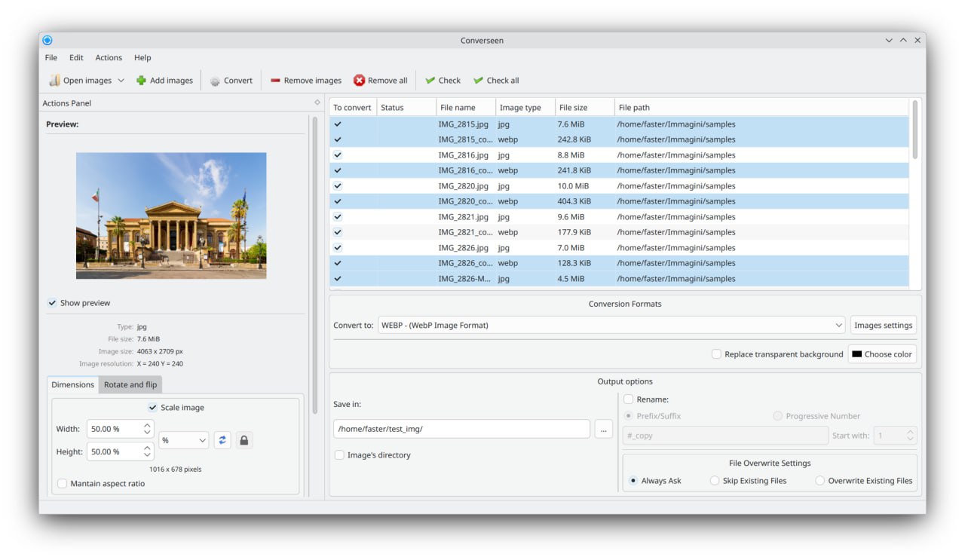Click the Open images toolbar icon
Image resolution: width=965 pixels, height=560 pixels.
coord(55,81)
